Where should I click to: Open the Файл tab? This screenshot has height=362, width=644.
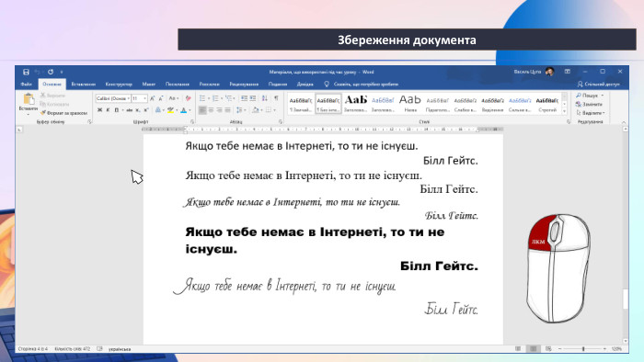point(26,84)
